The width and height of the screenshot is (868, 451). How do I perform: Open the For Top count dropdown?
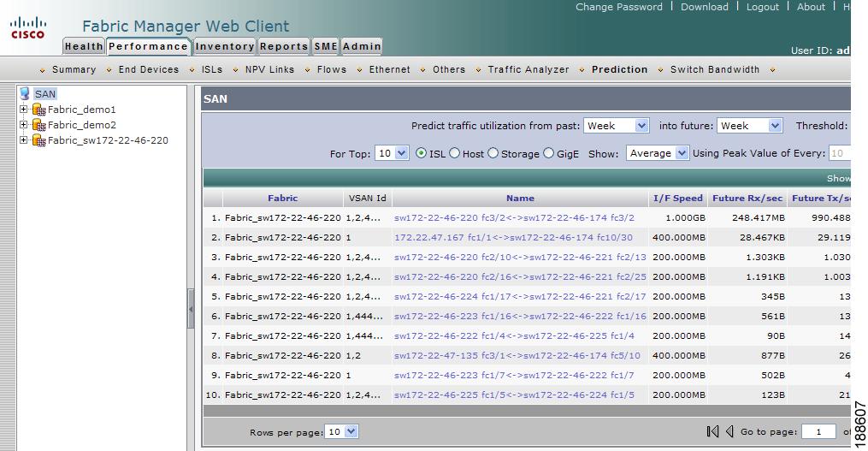392,153
